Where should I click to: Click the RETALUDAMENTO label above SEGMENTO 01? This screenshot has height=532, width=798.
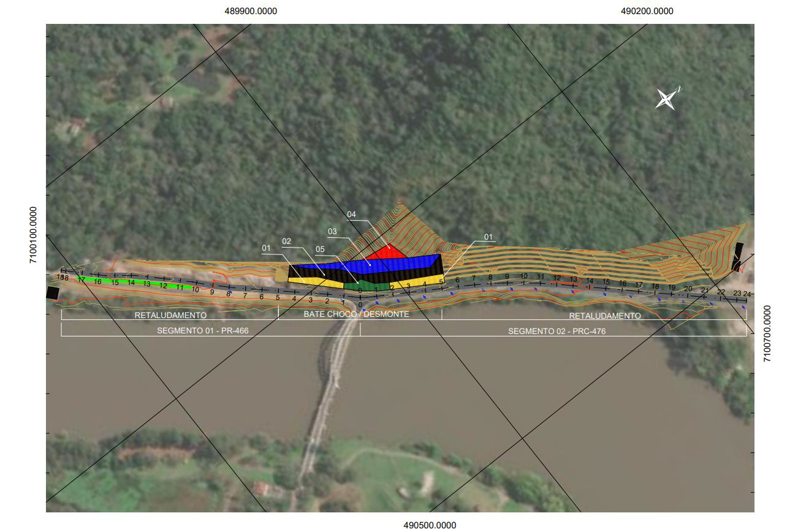pyautogui.click(x=170, y=315)
